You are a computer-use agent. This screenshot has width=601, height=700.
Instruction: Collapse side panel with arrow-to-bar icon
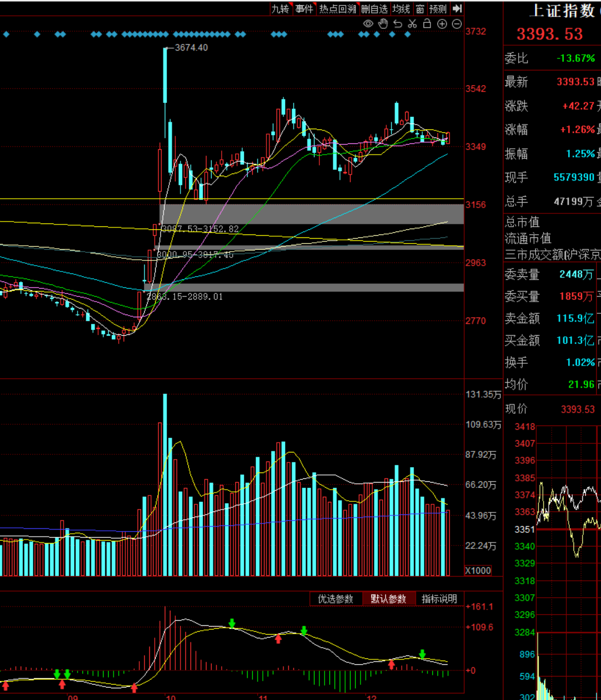(x=458, y=9)
